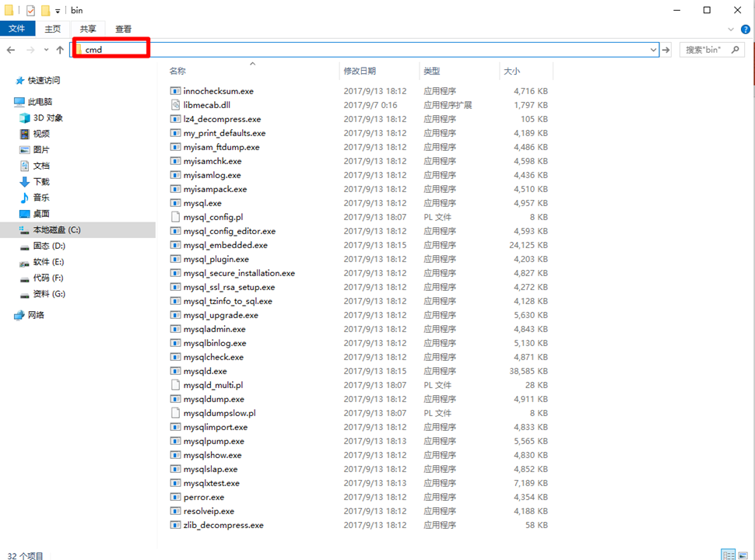
Task: Click the mysqldumpslow.pl file icon
Action: [x=176, y=413]
